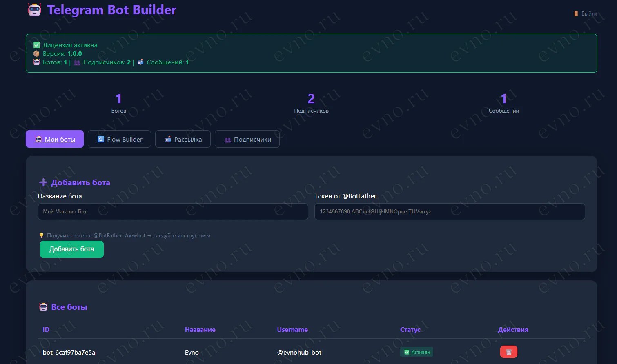
Task: Click the Активен status badge
Action: click(417, 352)
